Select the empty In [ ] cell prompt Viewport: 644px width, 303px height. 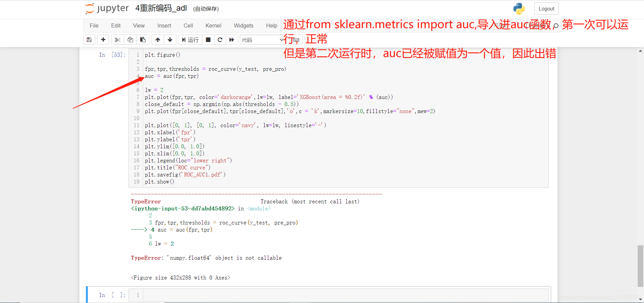pyautogui.click(x=112, y=295)
